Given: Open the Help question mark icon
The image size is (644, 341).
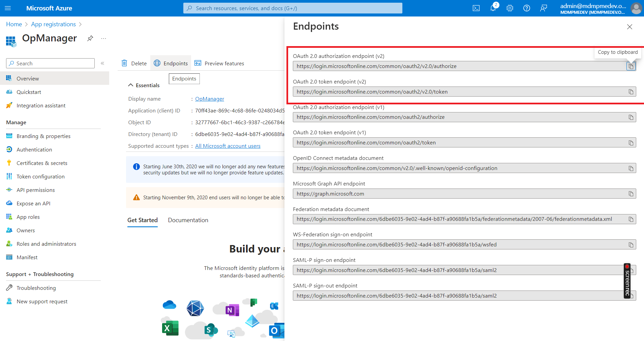Looking at the screenshot, I should tap(527, 8).
